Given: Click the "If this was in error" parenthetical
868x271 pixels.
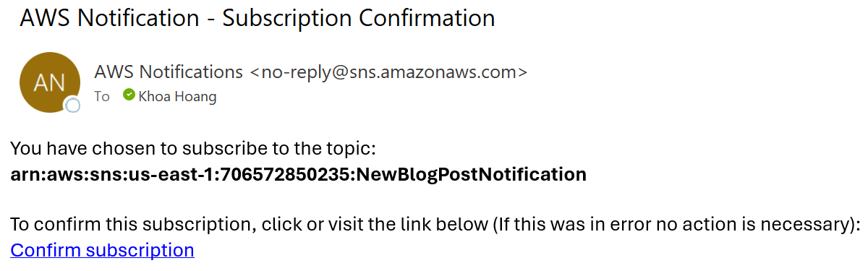Looking at the screenshot, I should point(676,225).
